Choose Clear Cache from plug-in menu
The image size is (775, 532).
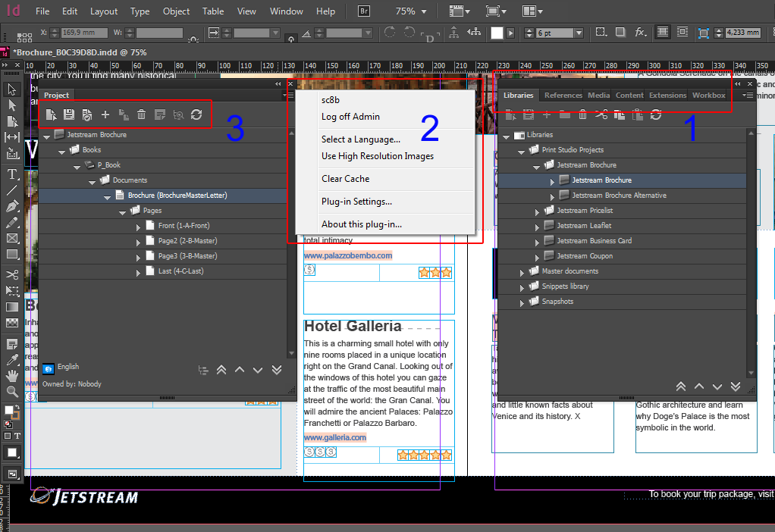(x=346, y=179)
